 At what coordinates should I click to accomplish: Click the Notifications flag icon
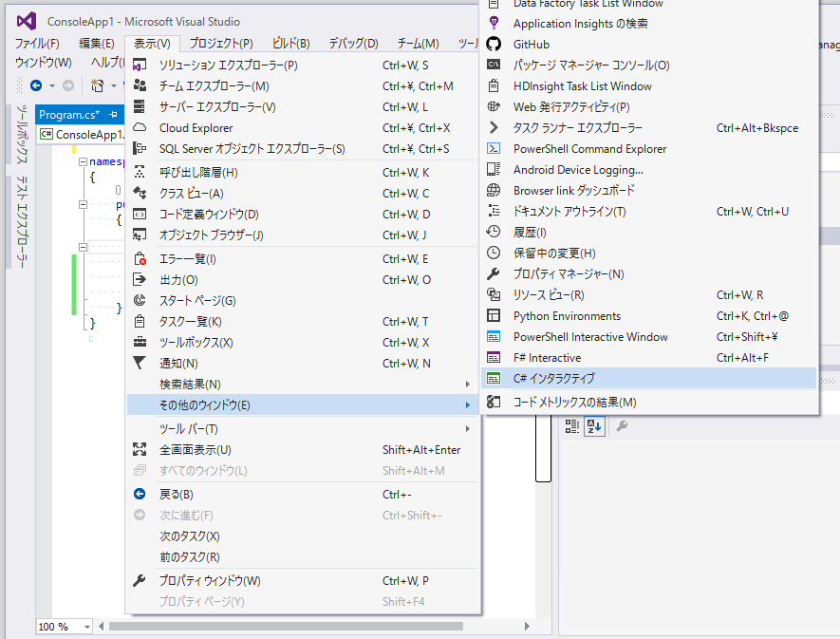pyautogui.click(x=140, y=363)
